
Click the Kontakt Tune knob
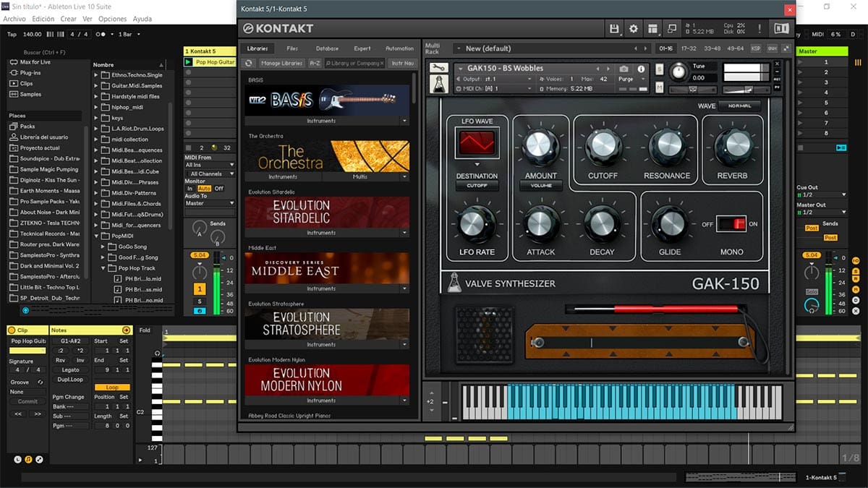pos(678,71)
